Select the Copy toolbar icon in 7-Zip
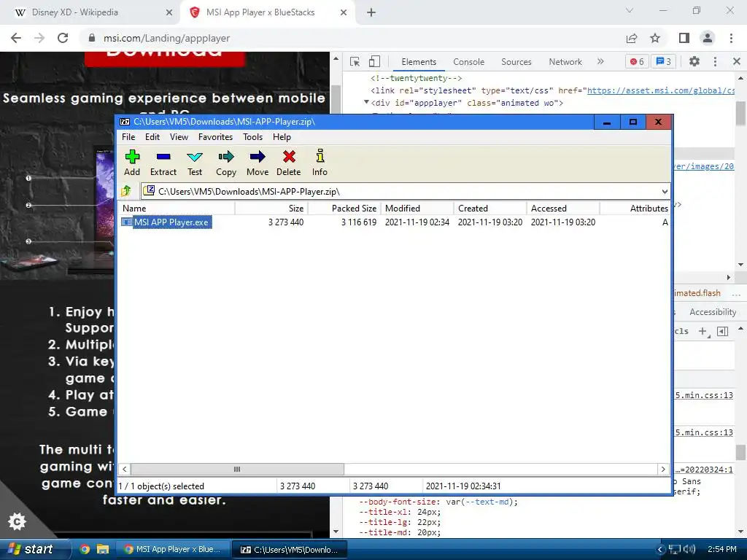The image size is (747, 560). 226,163
